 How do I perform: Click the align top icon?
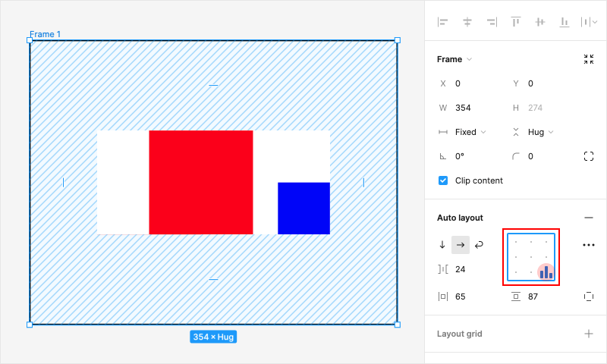tap(516, 22)
